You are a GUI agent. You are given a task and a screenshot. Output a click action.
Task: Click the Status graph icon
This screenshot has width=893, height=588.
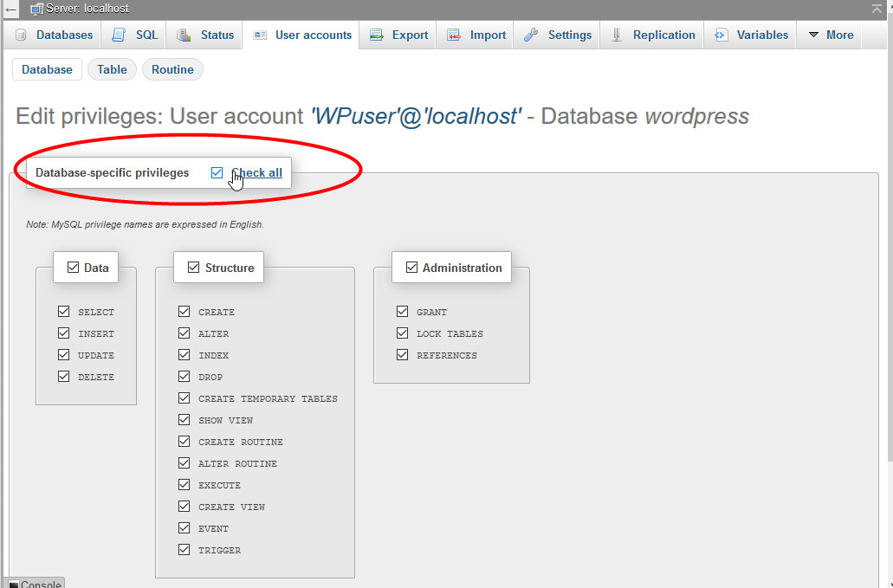click(x=184, y=35)
